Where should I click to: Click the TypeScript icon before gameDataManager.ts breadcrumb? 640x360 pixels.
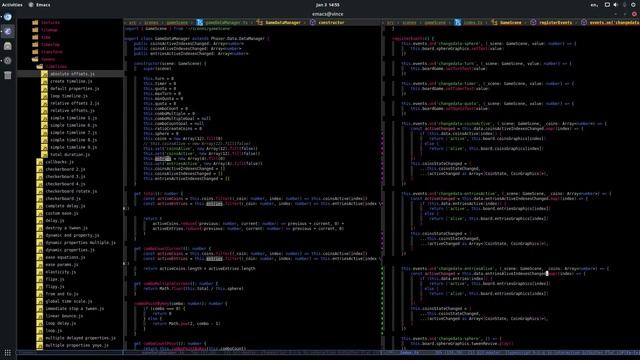pos(200,22)
